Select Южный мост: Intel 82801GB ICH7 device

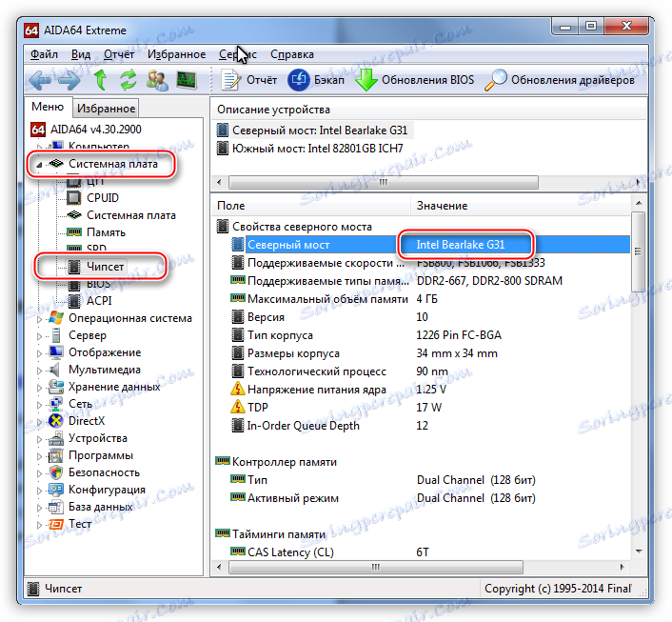point(310,149)
